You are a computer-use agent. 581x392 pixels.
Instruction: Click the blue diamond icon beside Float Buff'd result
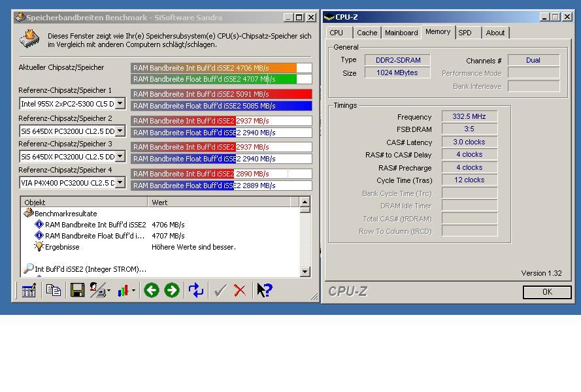tap(39, 235)
